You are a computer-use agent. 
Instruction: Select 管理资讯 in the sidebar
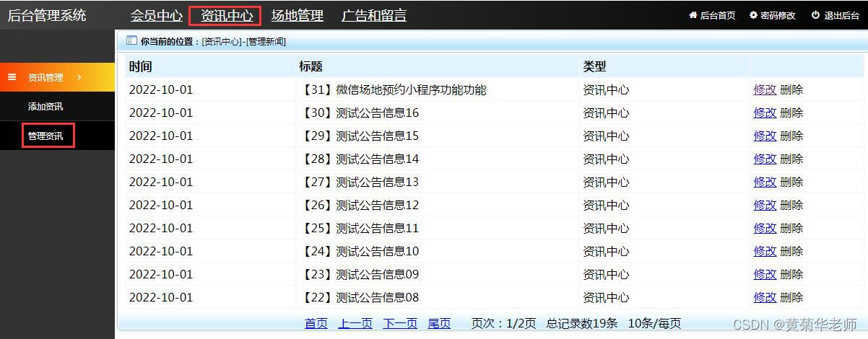click(x=45, y=136)
